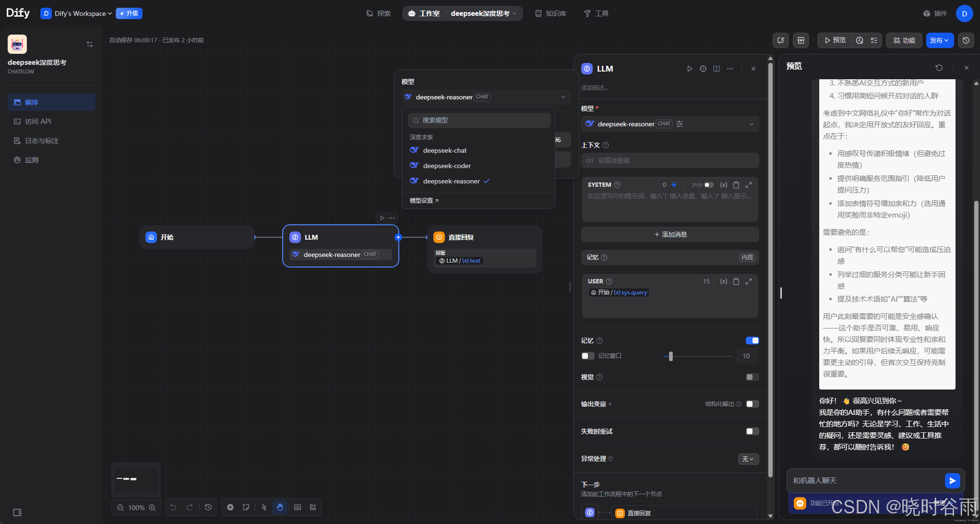Send the chat message with blue arrow

[952, 480]
